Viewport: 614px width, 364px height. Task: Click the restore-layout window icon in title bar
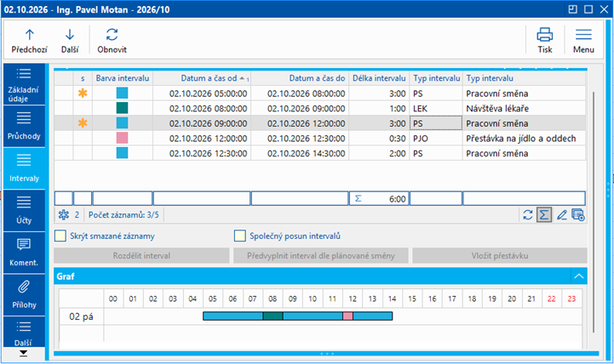(572, 9)
